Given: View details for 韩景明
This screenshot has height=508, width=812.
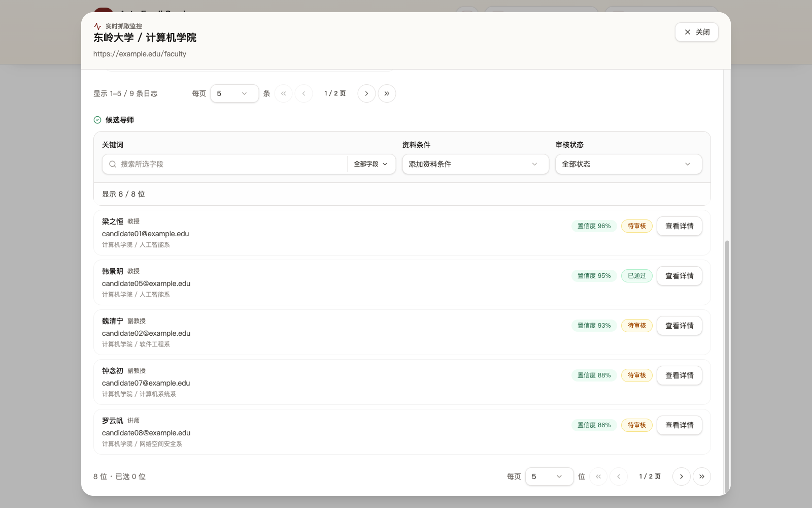Looking at the screenshot, I should point(679,276).
